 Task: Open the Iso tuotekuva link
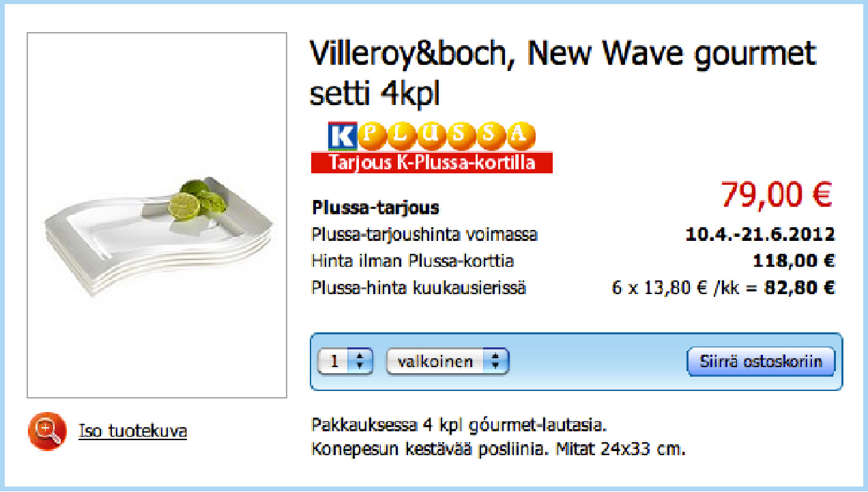click(x=133, y=431)
